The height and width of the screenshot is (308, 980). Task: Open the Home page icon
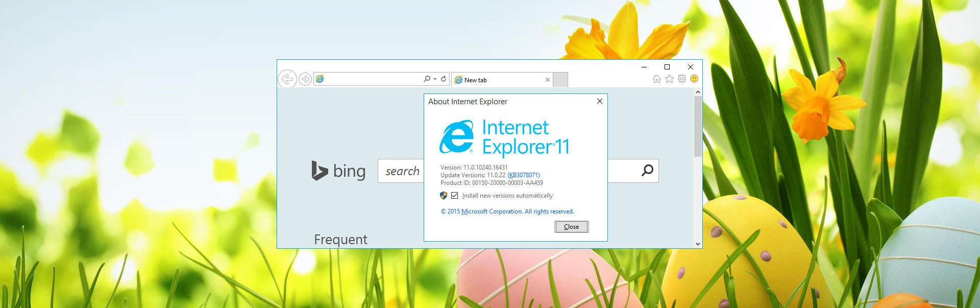[x=657, y=79]
